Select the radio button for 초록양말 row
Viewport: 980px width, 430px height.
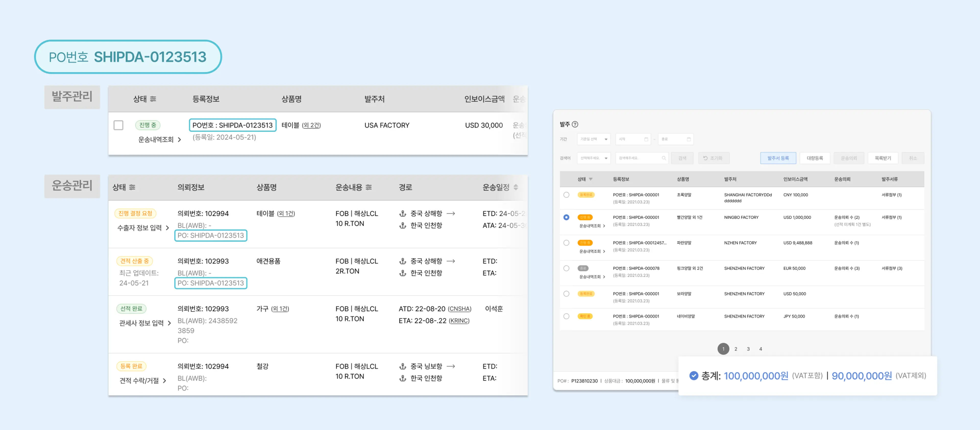(566, 195)
